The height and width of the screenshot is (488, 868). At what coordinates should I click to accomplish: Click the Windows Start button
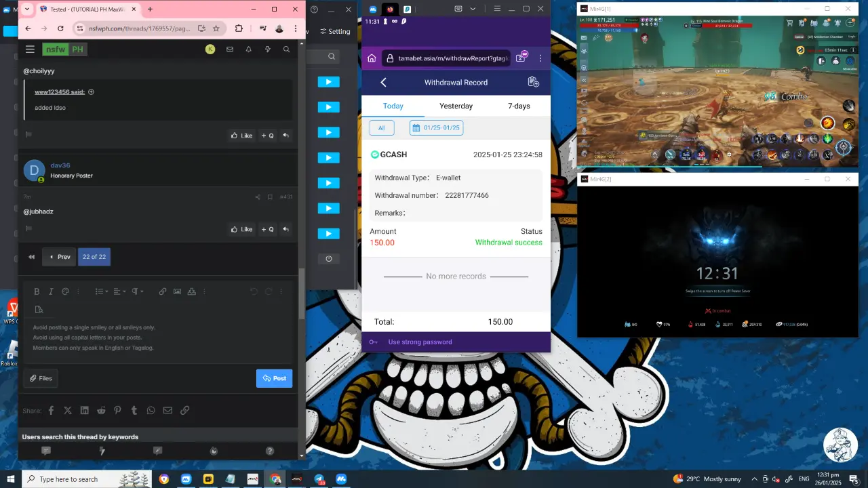[x=10, y=479]
